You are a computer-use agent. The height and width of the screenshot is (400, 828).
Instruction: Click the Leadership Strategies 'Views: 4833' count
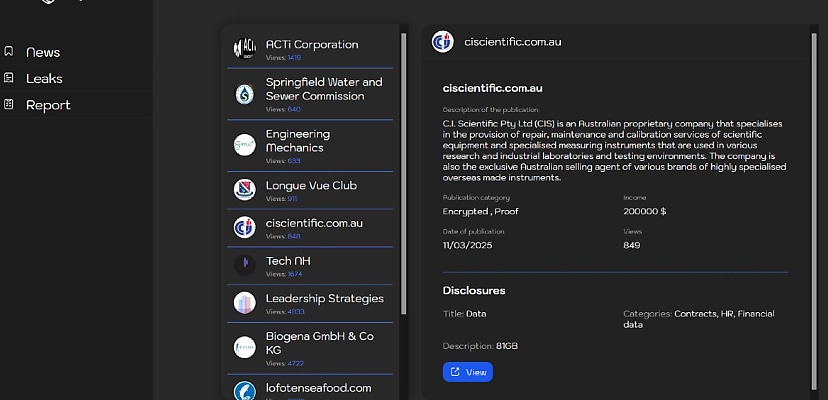[x=285, y=312]
